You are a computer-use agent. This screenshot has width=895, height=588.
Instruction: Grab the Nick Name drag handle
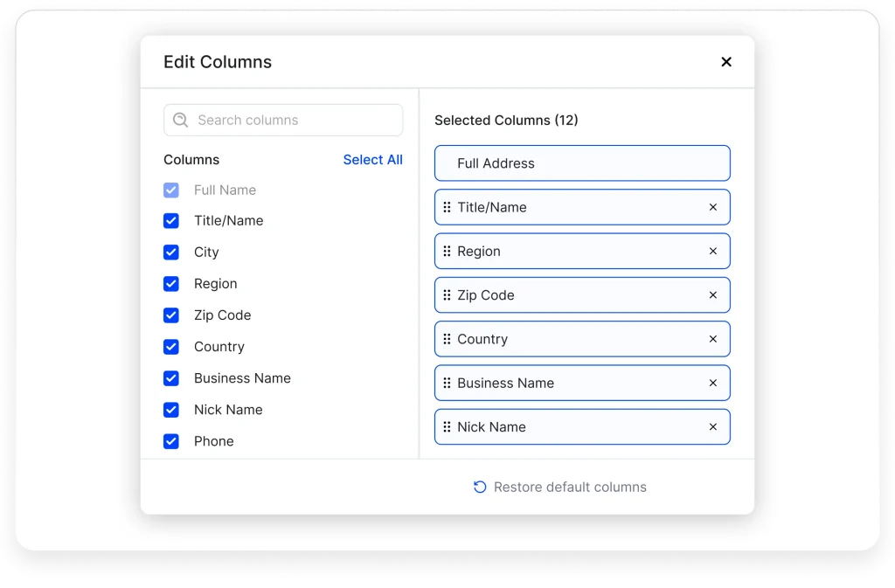click(447, 426)
